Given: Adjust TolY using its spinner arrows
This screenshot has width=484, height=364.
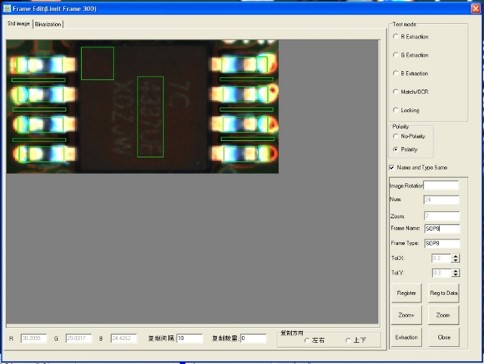Looking at the screenshot, I should (x=455, y=273).
